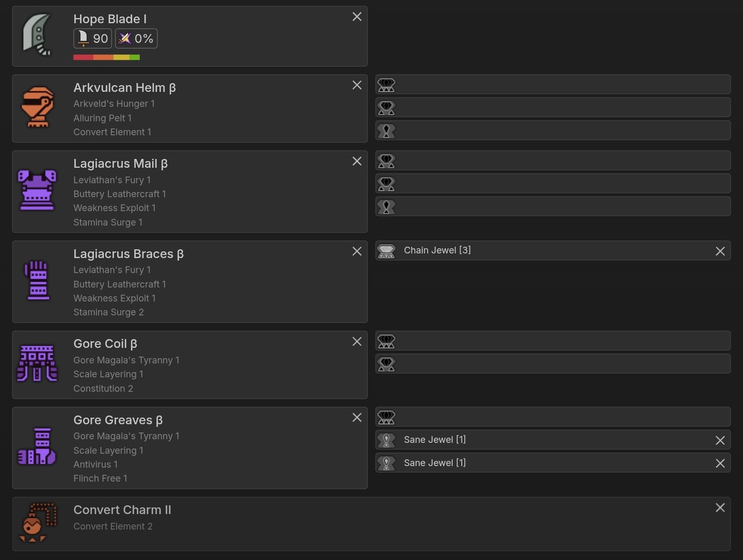Clear the upper Sane Jewel [1] decoration
This screenshot has width=743, height=560.
click(720, 440)
